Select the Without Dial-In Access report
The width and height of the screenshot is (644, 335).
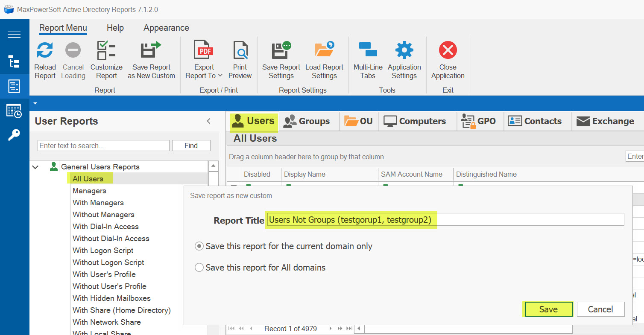click(111, 239)
